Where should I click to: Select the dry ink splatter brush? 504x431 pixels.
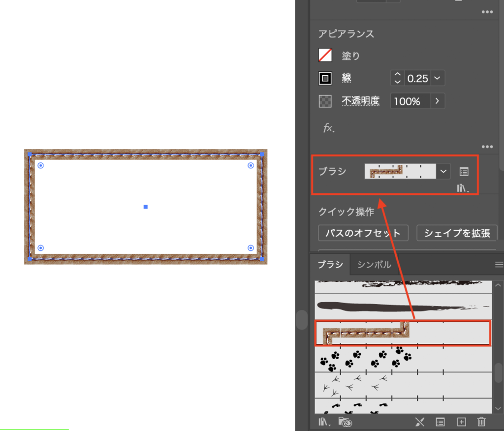coord(404,287)
